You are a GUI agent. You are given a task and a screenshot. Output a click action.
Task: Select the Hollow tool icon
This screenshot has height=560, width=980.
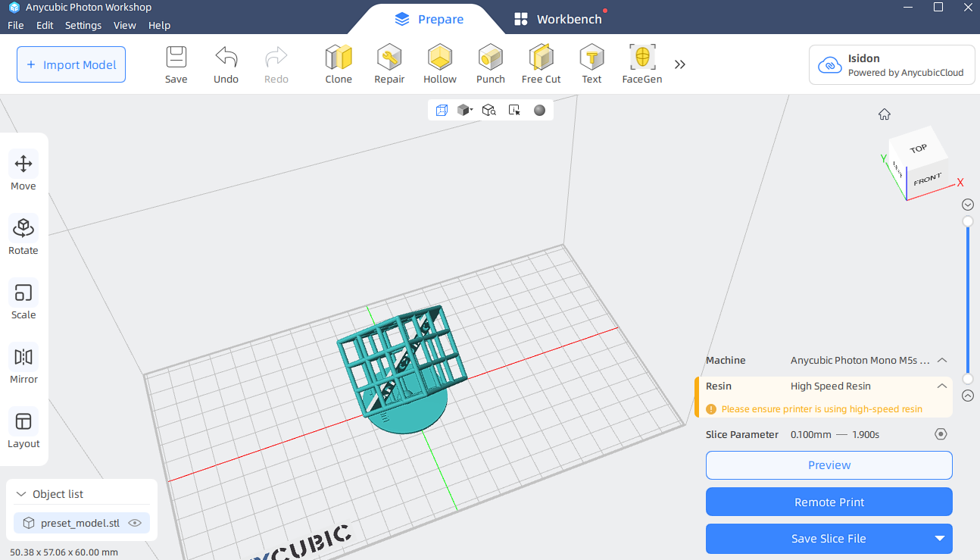point(440,58)
